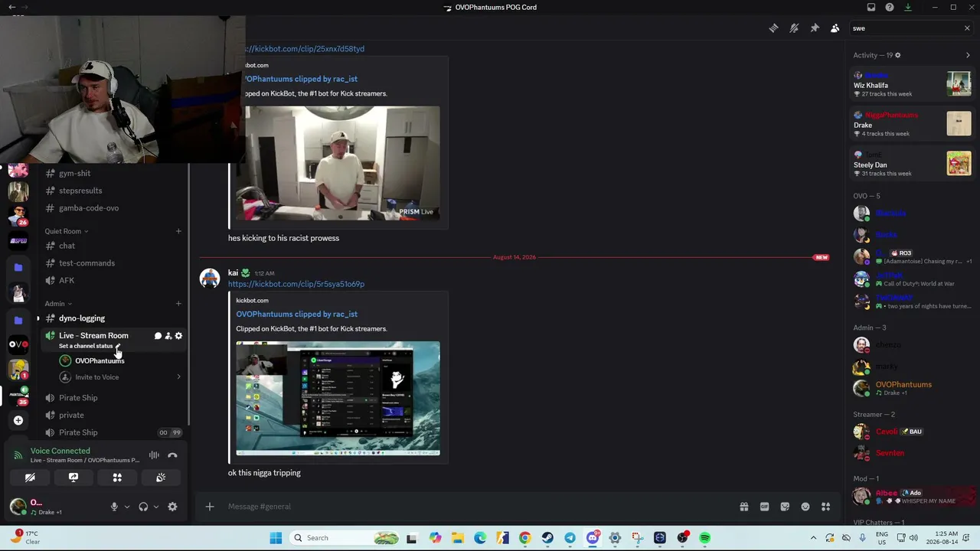
Task: Turn on the camera
Action: point(30,478)
